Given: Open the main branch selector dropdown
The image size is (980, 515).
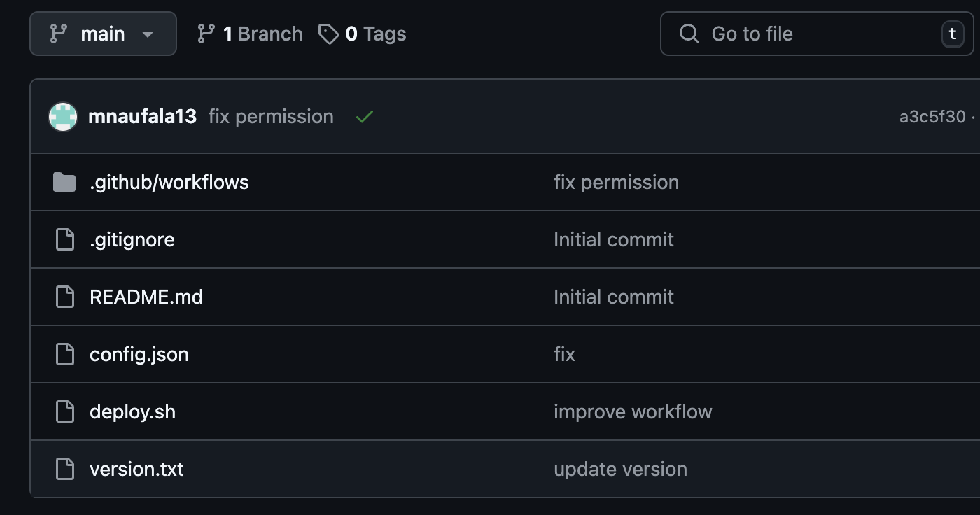Looking at the screenshot, I should [x=103, y=34].
